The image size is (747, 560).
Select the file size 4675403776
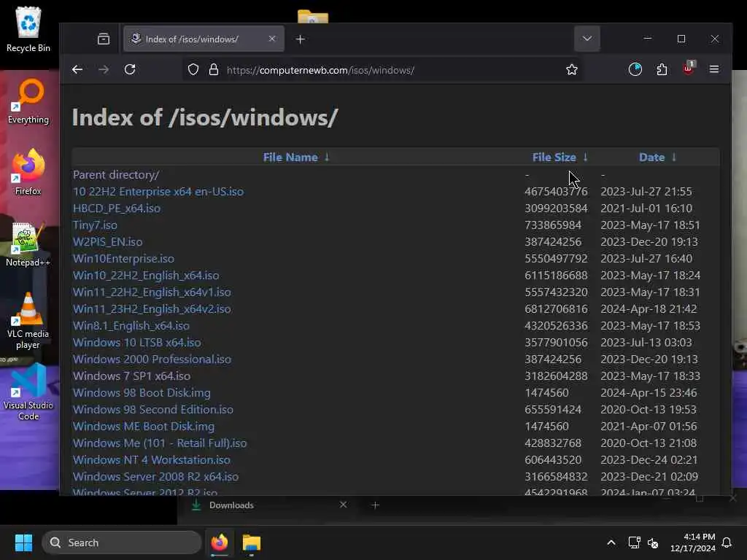[x=556, y=192]
